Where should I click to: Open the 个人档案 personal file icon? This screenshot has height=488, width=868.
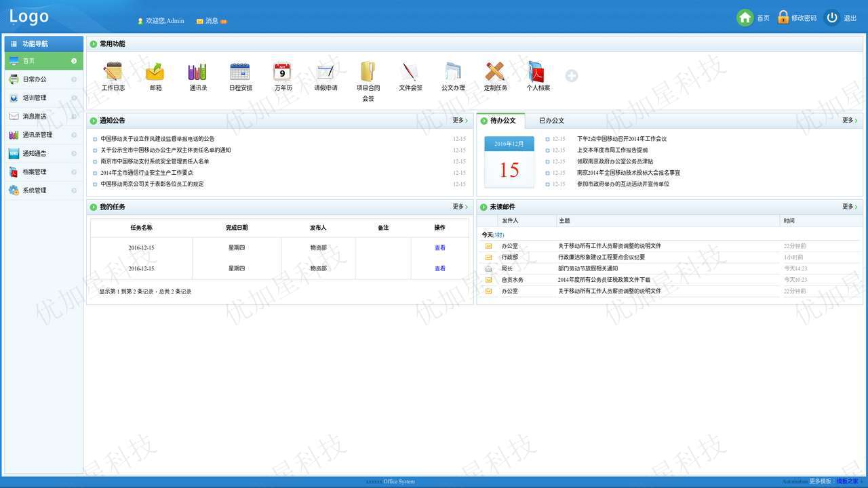click(537, 72)
